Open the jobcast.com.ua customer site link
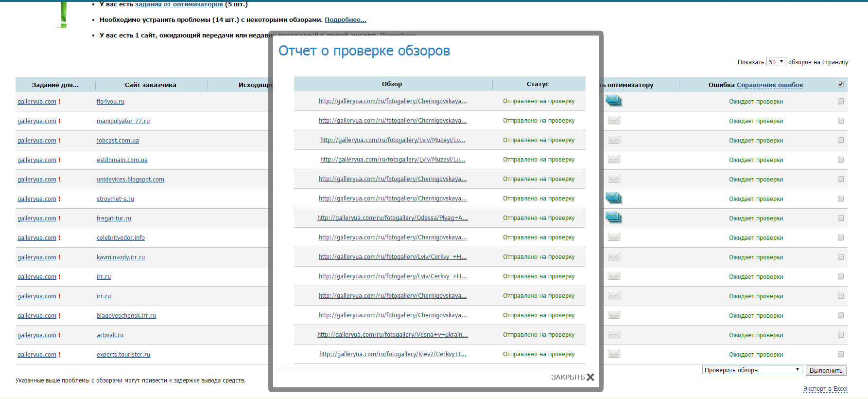 tap(118, 141)
